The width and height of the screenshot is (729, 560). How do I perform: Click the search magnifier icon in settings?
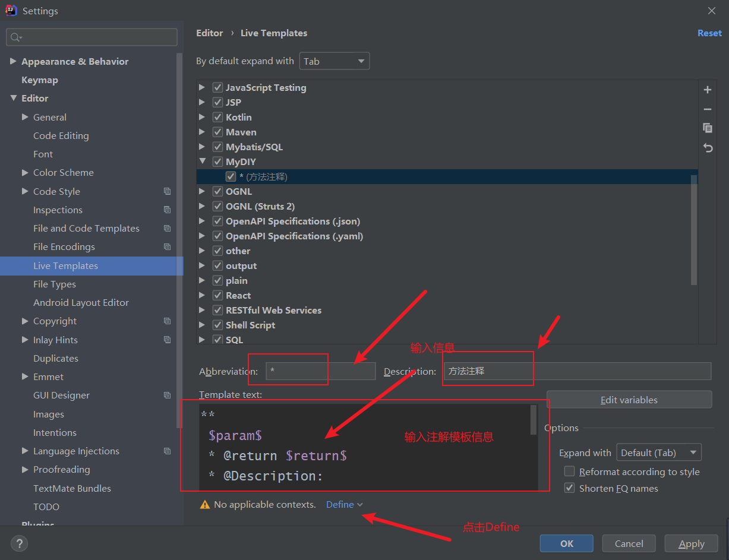tap(15, 37)
